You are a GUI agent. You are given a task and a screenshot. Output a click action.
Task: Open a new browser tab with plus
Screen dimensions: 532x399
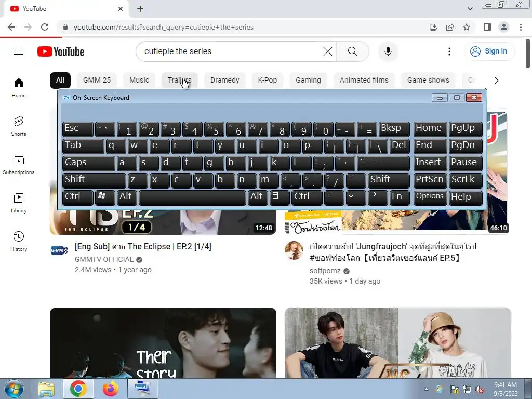[140, 9]
